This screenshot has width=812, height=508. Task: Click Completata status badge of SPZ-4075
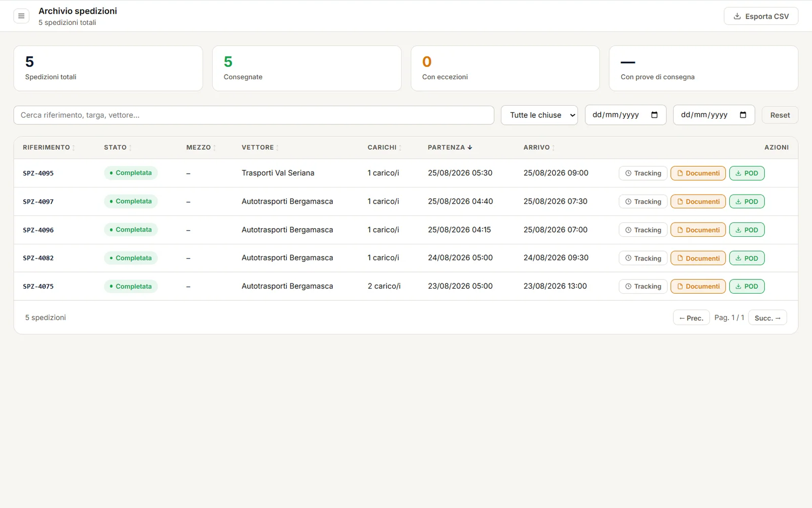pyautogui.click(x=131, y=287)
